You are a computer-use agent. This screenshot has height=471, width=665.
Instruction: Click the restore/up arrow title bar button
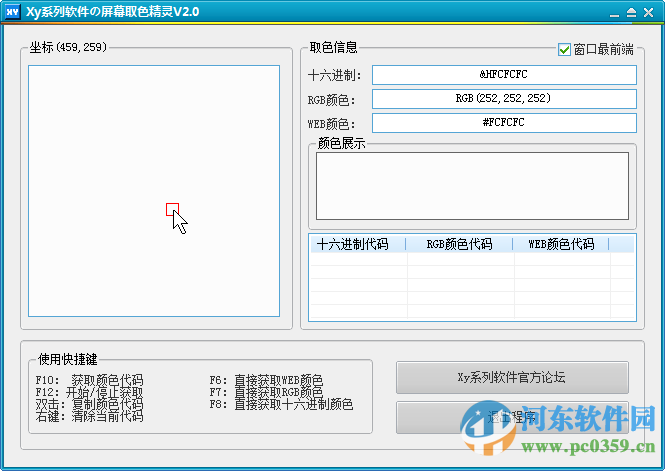click(x=631, y=13)
